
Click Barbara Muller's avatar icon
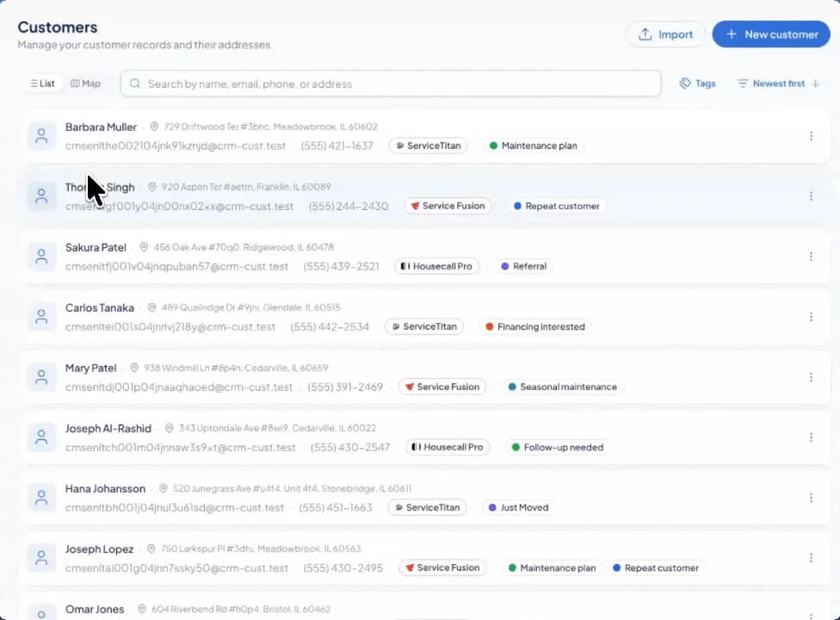(x=41, y=136)
